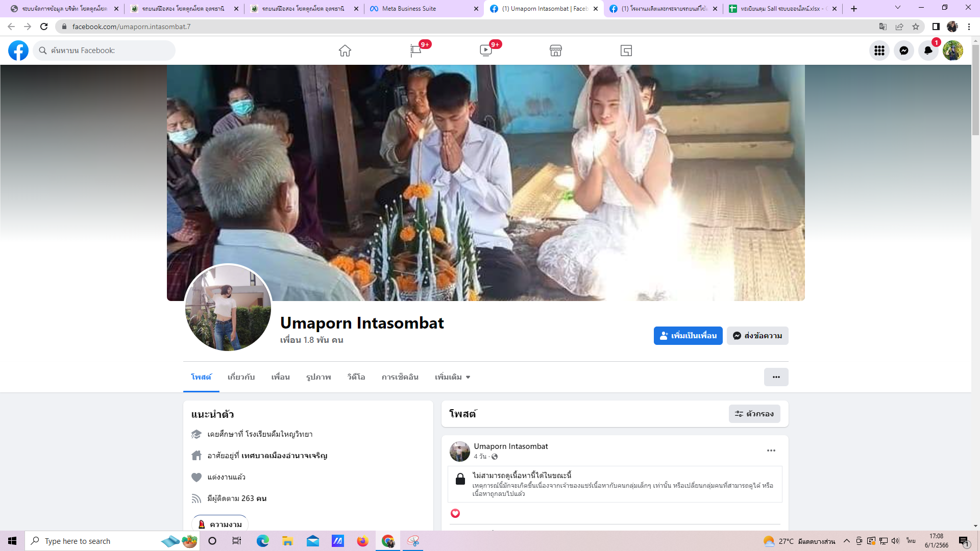Click the ส่งข้อความ button

757,336
